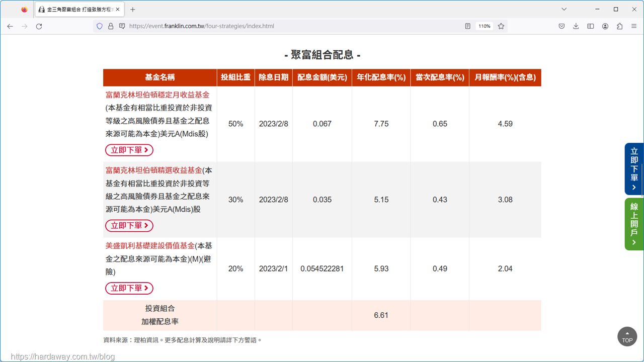The height and width of the screenshot is (362, 644).
Task: Click the green 線上開戶 side button
Action: click(634, 224)
